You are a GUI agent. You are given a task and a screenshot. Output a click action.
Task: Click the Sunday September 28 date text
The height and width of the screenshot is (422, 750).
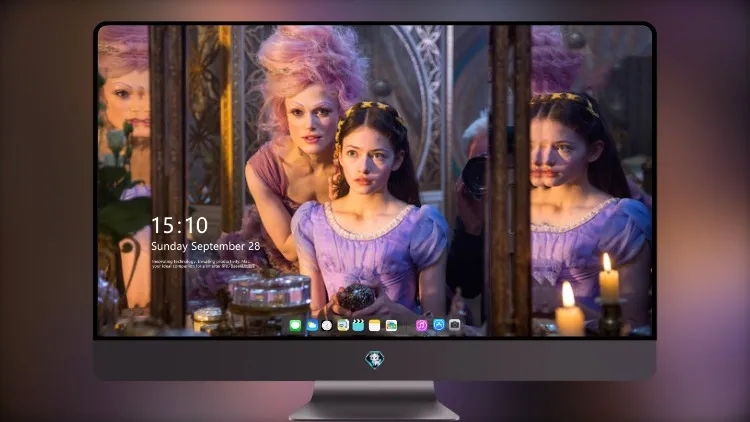[x=206, y=246]
